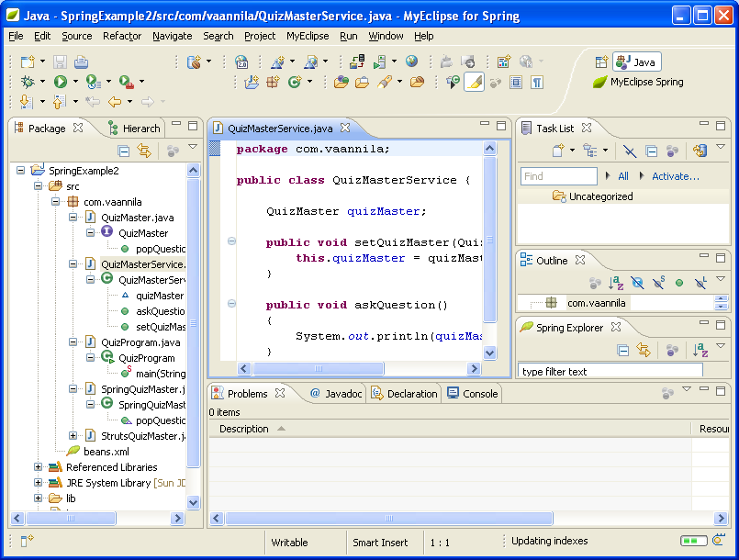Click the Activate... link in Task List

click(676, 176)
